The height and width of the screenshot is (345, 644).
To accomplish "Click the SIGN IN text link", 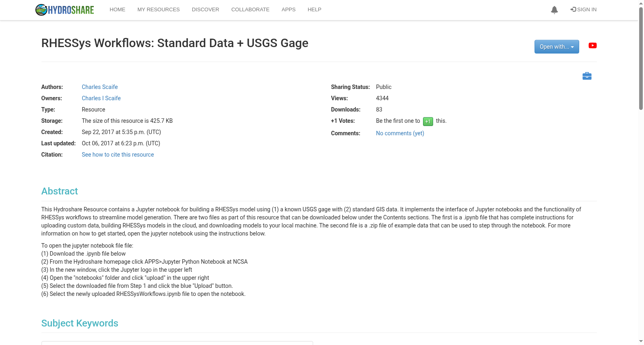I will (x=587, y=10).
